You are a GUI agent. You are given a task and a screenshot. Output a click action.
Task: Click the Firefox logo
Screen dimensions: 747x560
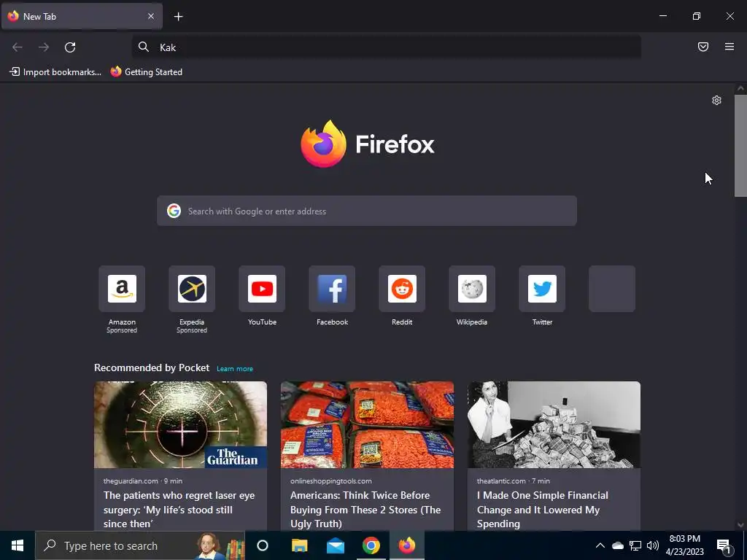click(x=368, y=144)
